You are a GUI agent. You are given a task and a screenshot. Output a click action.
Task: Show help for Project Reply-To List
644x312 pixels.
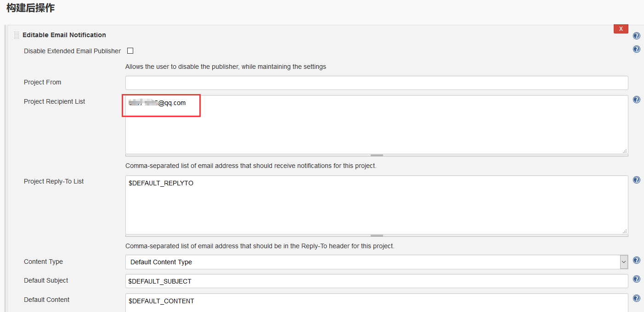637,180
